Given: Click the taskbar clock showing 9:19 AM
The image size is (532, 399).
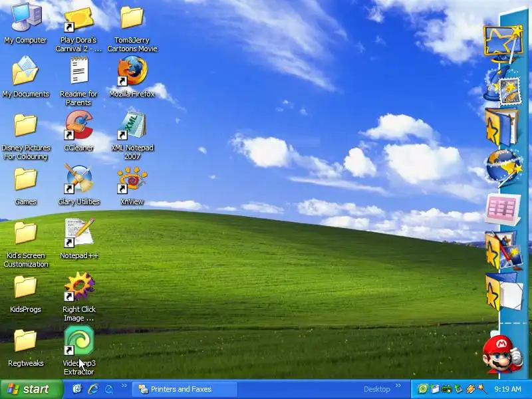Looking at the screenshot, I should tap(507, 389).
